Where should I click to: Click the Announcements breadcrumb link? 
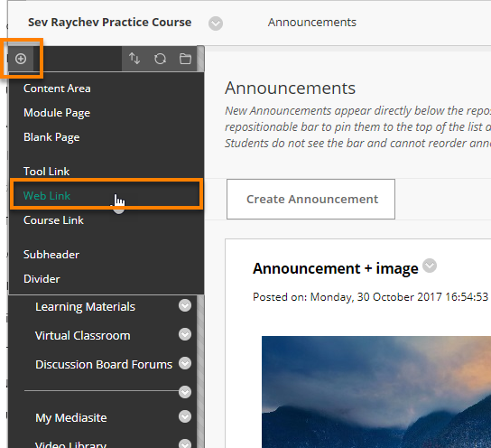pyautogui.click(x=312, y=23)
